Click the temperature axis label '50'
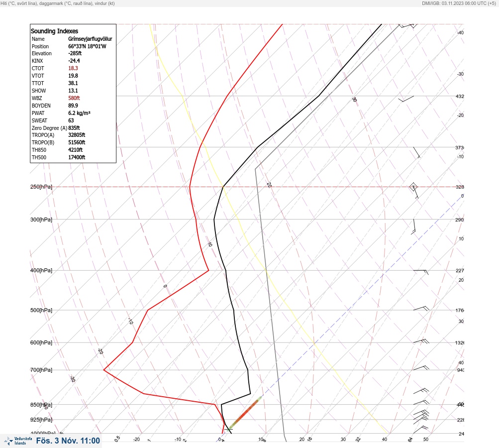Image resolution: width=499 pixels, height=448 pixels. (426, 440)
